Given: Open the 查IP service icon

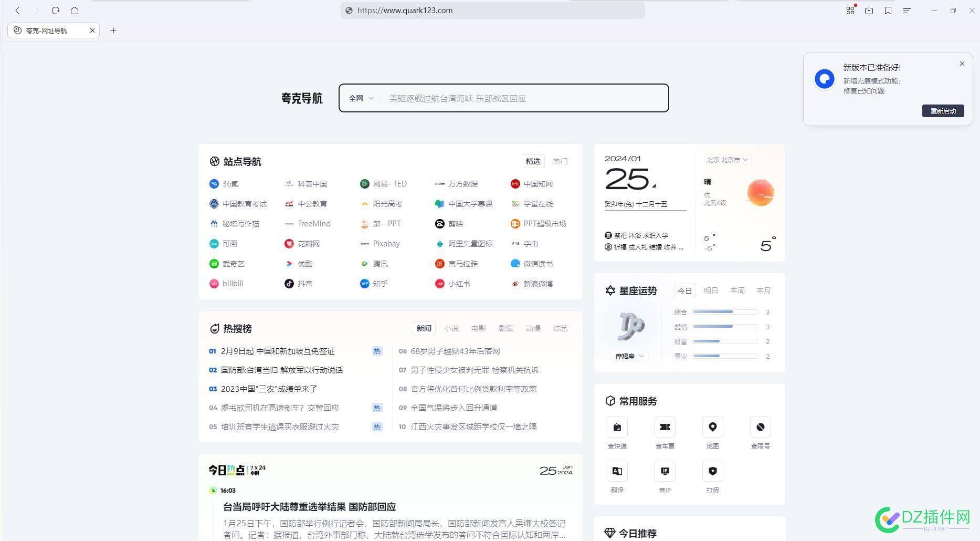Looking at the screenshot, I should pyautogui.click(x=665, y=471).
